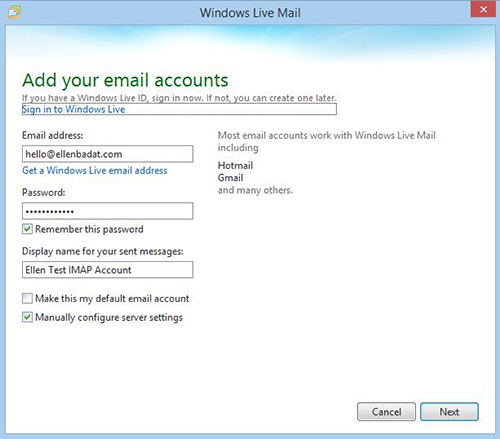
Task: Click the Password: label
Action: (x=44, y=192)
